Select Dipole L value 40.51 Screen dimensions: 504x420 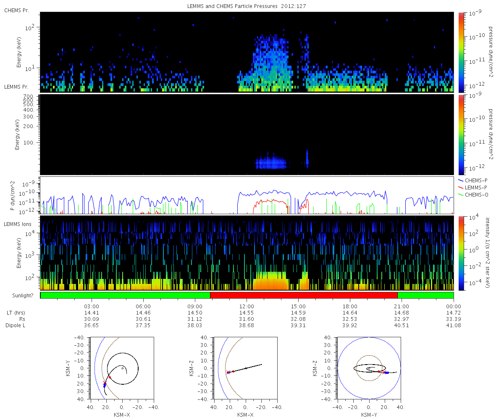(402, 325)
